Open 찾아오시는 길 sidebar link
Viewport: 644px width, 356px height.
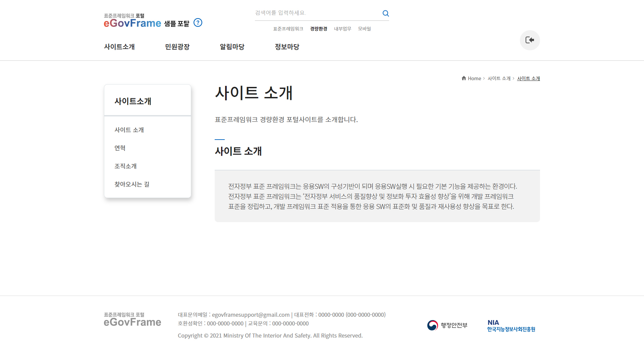point(132,184)
